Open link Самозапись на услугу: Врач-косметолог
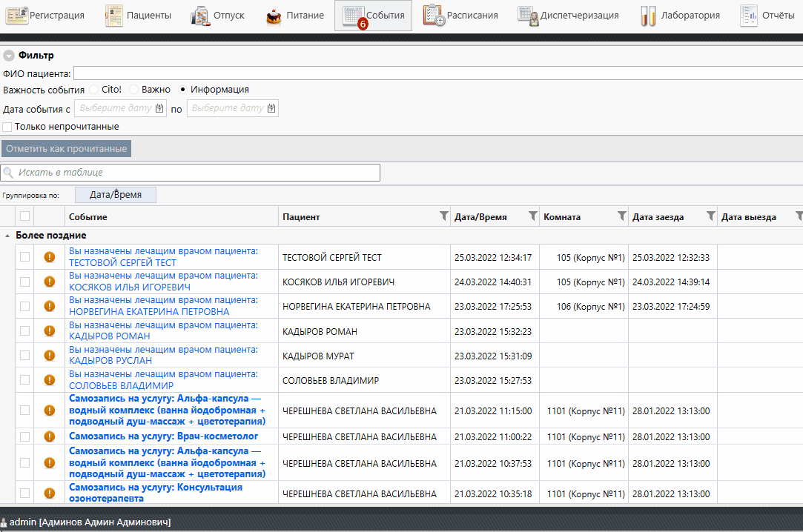Image resolution: width=803 pixels, height=532 pixels. (163, 436)
